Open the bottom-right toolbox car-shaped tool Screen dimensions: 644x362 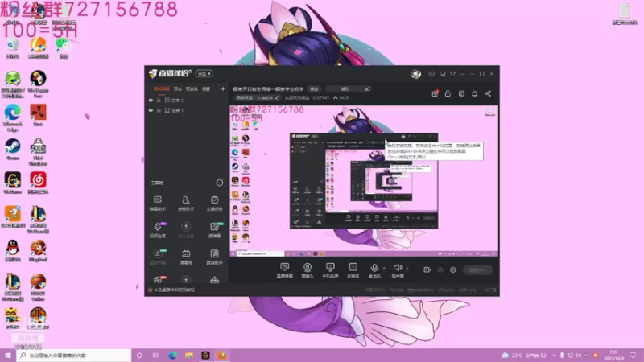[214, 280]
